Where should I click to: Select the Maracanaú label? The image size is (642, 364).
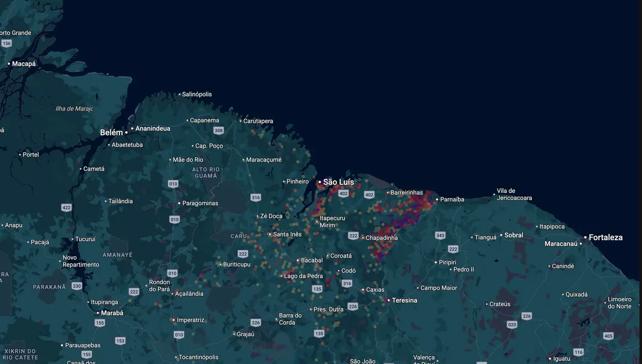click(561, 244)
